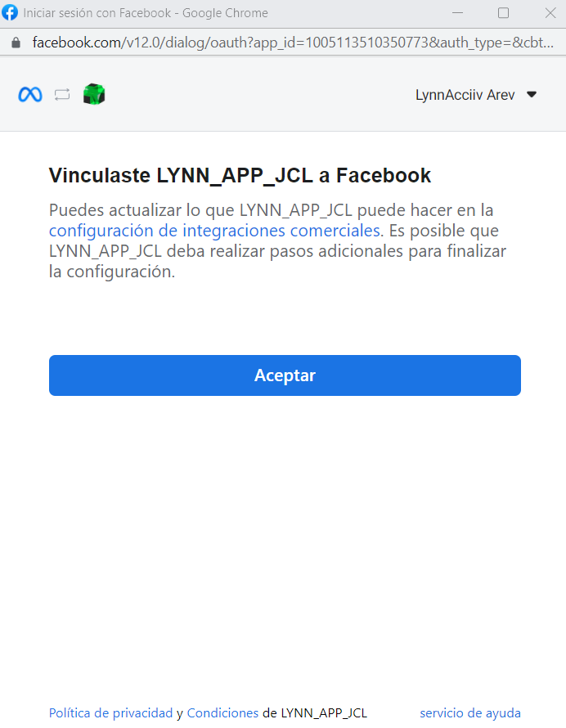The height and width of the screenshot is (728, 566).
Task: Open the Condiciones link
Action: pos(222,712)
